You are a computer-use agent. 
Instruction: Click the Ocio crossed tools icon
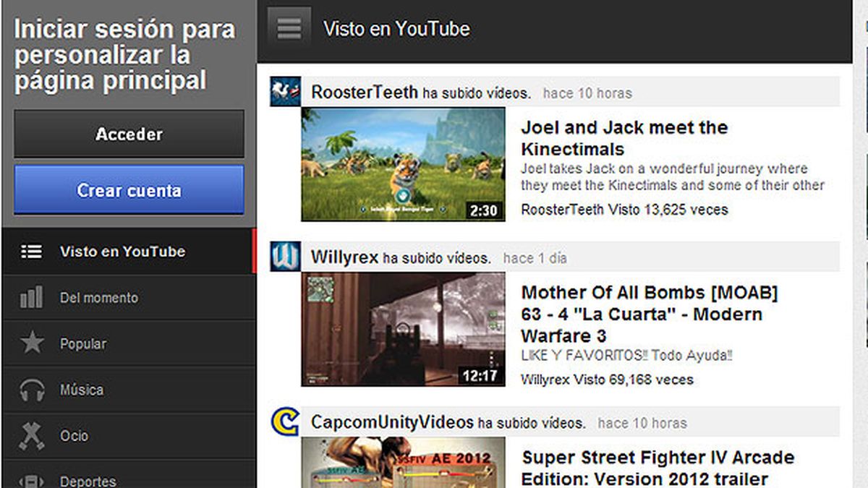pos(32,436)
